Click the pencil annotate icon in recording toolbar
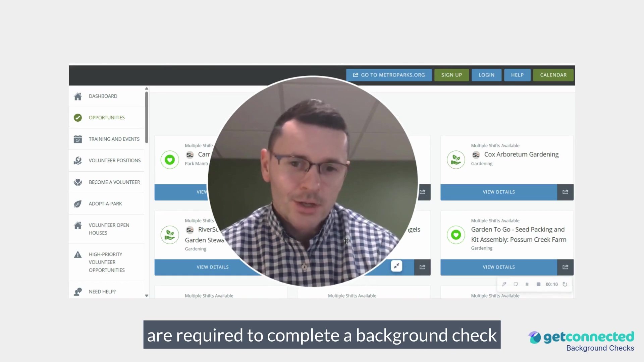This screenshot has height=362, width=644. point(504,284)
